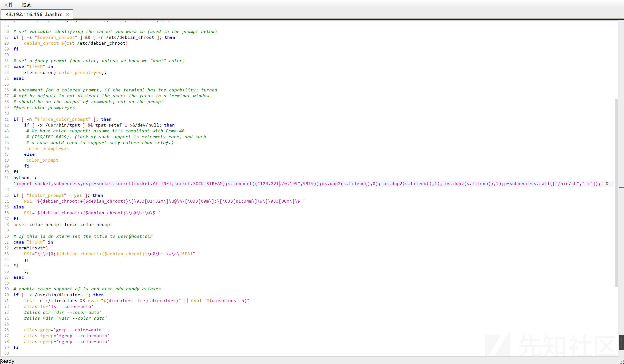Click line number 51 in the gutter
Screen dimensions: 624x364
(x=6, y=178)
